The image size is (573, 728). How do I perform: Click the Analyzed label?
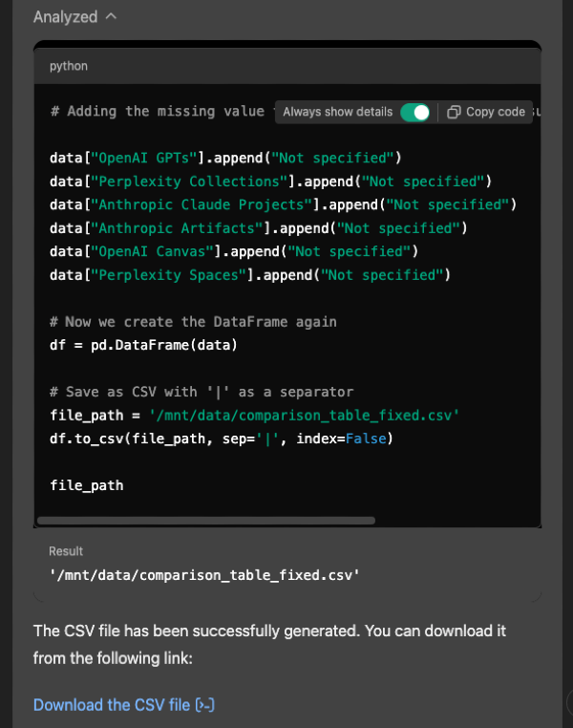point(65,17)
